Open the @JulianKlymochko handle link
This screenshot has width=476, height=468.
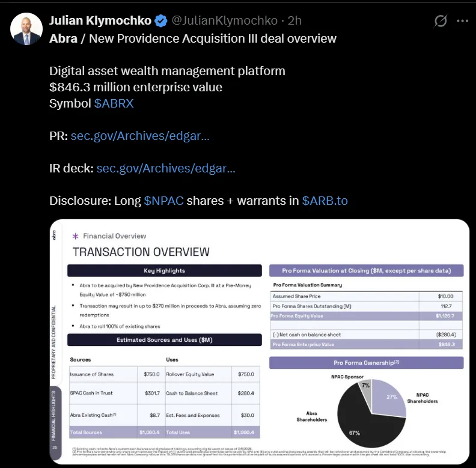point(225,21)
